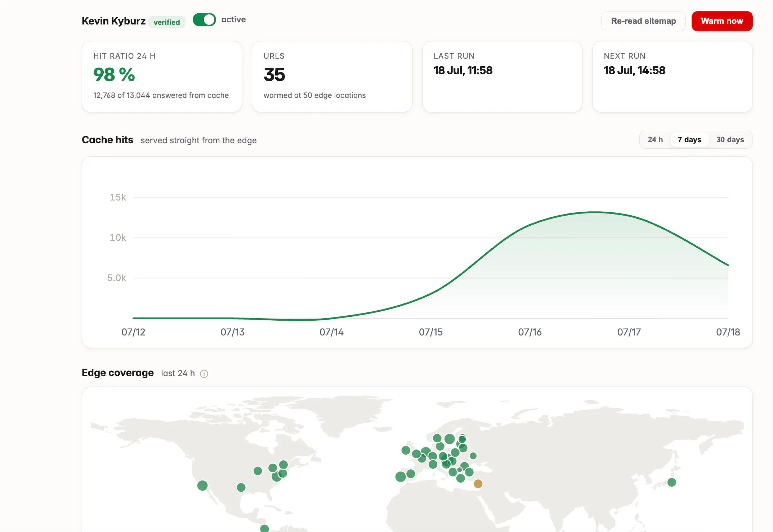This screenshot has width=773, height=532.
Task: Select the Portugal edge location dot
Action: (x=401, y=477)
